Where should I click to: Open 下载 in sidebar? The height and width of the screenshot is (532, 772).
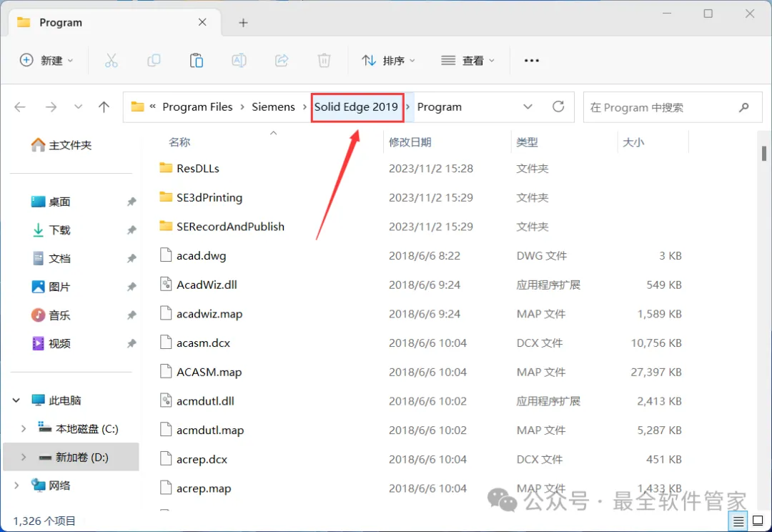point(51,230)
